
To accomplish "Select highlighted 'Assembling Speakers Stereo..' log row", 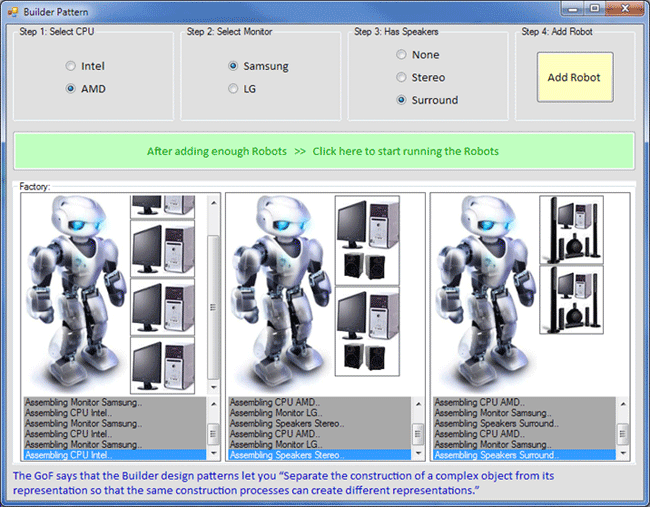I will 320,455.
